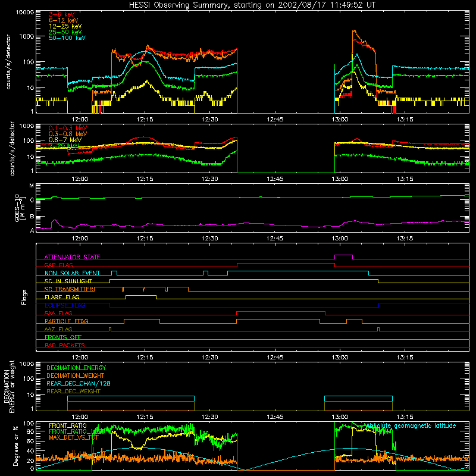This screenshot has width=476, height=476.
Task: Select the orange 6-12 keV legend label
Action: click(x=64, y=20)
